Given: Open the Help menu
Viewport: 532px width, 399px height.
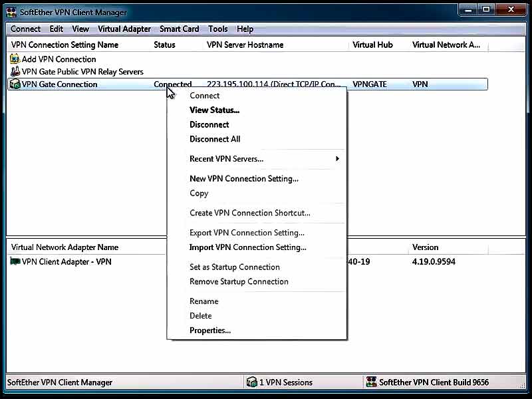Looking at the screenshot, I should tap(245, 29).
